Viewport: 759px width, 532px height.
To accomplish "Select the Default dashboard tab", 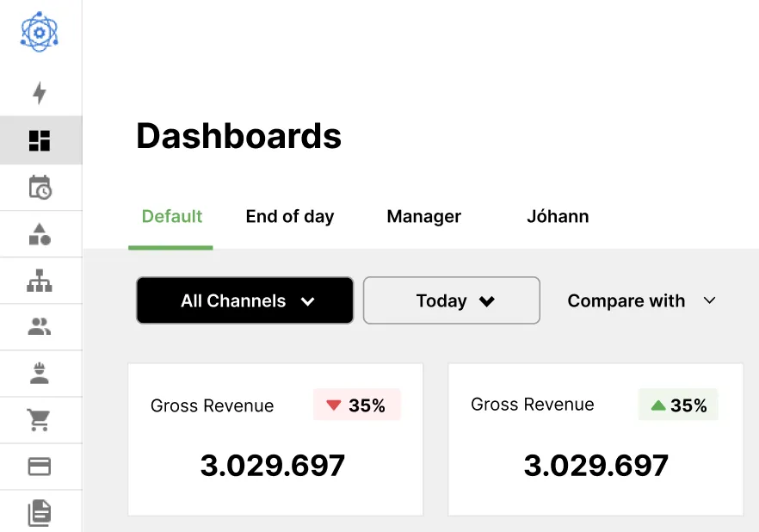I will (x=172, y=217).
